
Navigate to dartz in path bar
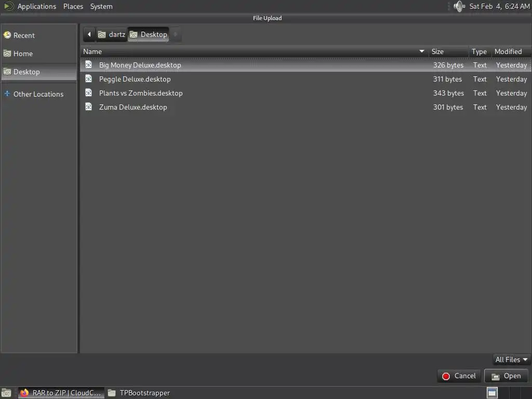[112, 34]
